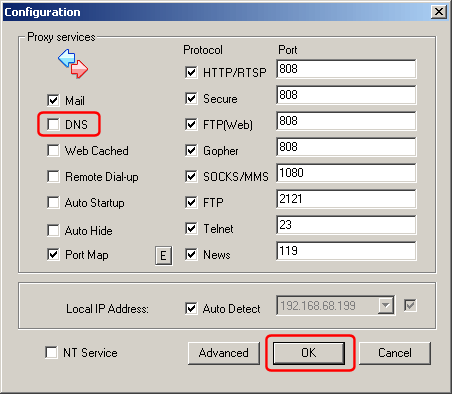Click the News port field showing 119
The width and height of the screenshot is (452, 394).
(x=346, y=251)
